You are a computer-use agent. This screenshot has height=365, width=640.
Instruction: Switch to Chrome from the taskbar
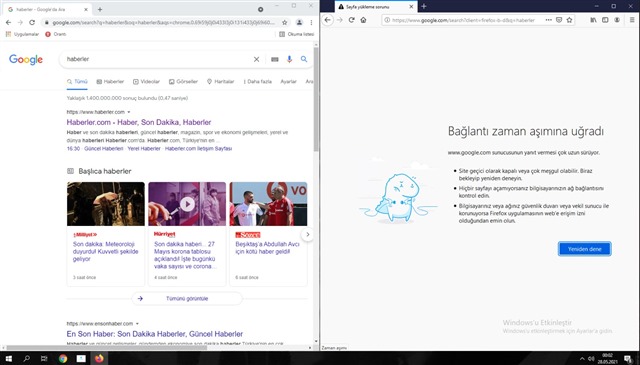63,359
